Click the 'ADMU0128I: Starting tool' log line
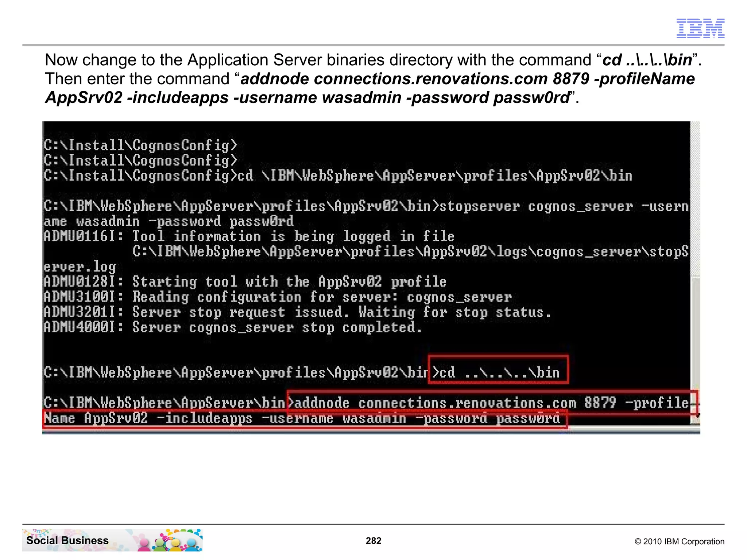 [x=245, y=281]
